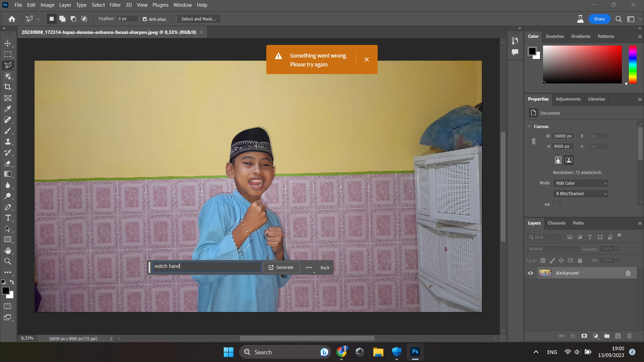Click the Add layer mask icon
Viewport: 644px width, 362px height.
[x=584, y=336]
